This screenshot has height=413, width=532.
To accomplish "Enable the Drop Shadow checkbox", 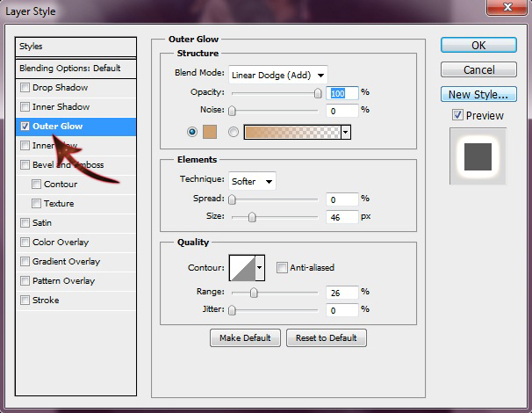I will point(25,88).
